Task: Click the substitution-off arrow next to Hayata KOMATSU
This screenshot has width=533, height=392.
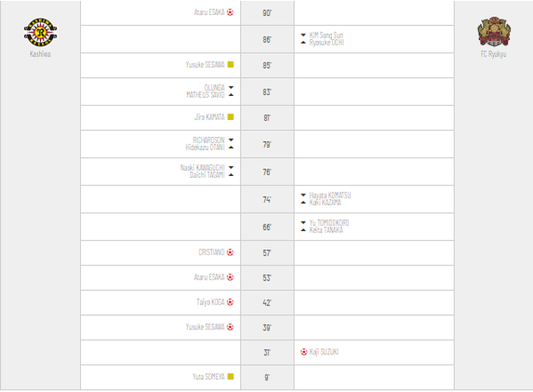Action: (304, 195)
